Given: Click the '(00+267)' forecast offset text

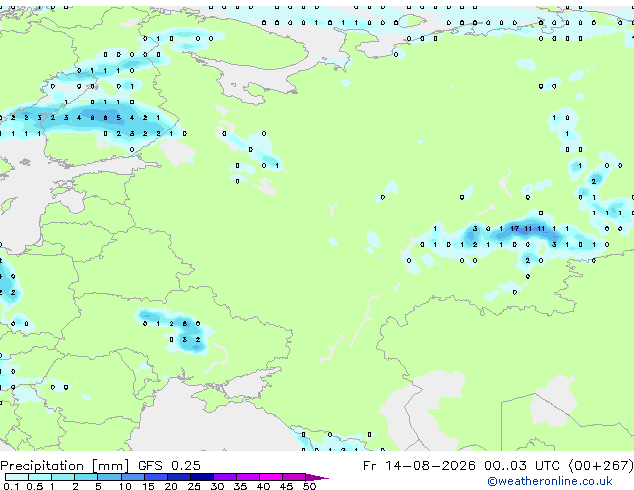Looking at the screenshot, I should (601, 466).
